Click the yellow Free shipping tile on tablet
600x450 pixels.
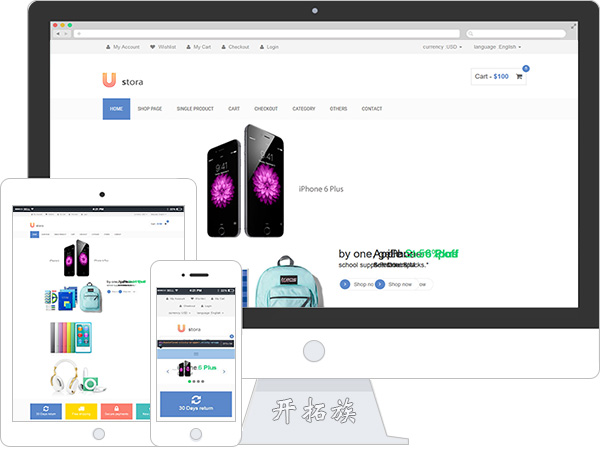pyautogui.click(x=81, y=411)
